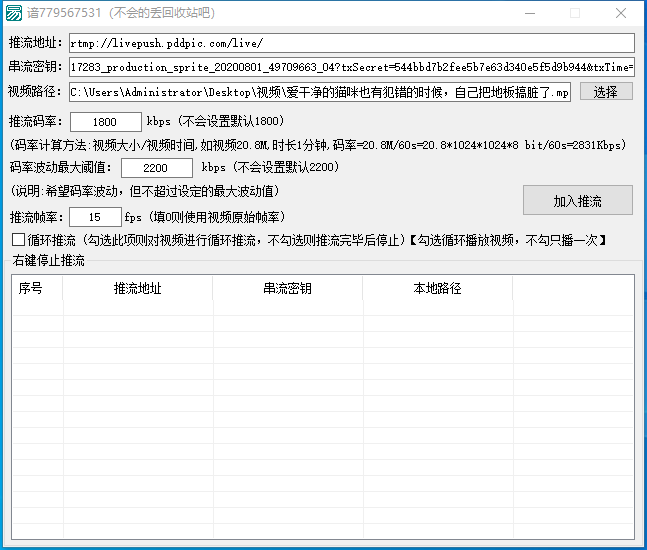The image size is (647, 550).
Task: Click the 推流码率 field showing 1800
Action: pos(106,122)
